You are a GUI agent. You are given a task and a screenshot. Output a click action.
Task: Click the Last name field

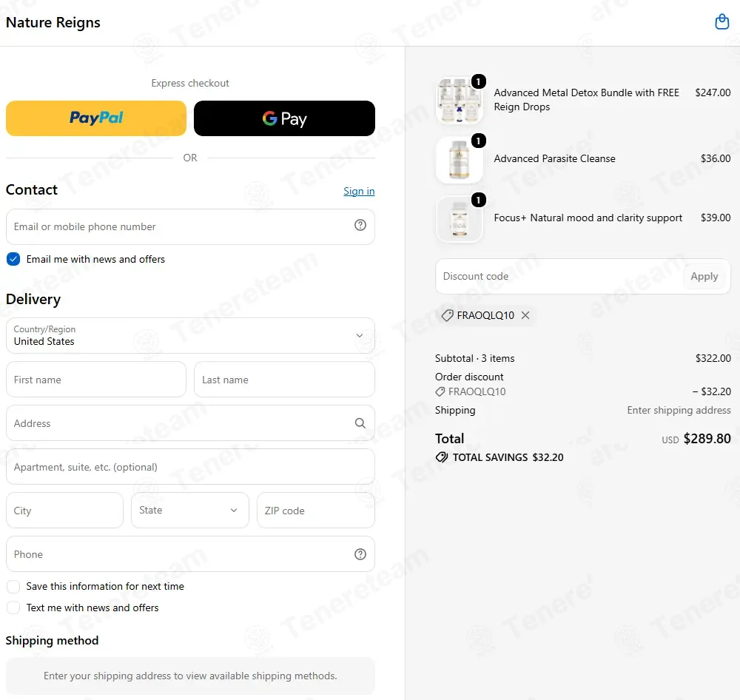(x=285, y=380)
